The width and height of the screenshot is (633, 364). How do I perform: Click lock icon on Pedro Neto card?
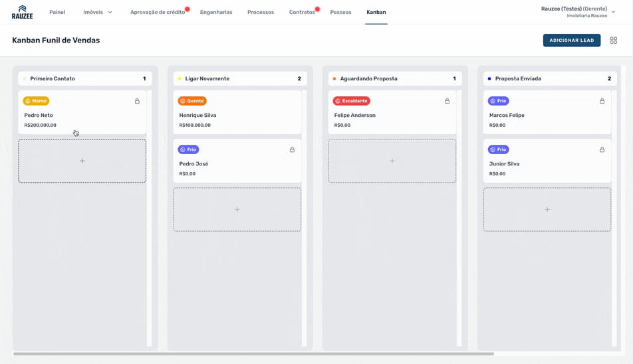[137, 101]
